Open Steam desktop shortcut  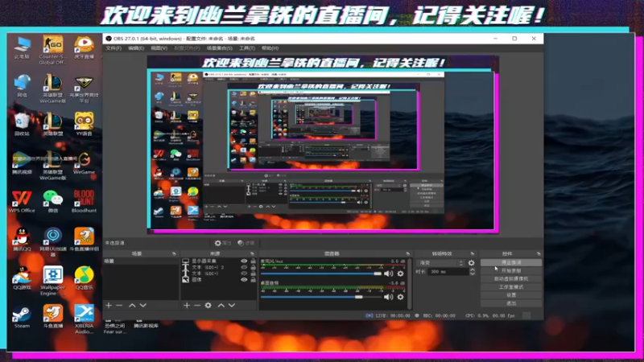point(22,317)
